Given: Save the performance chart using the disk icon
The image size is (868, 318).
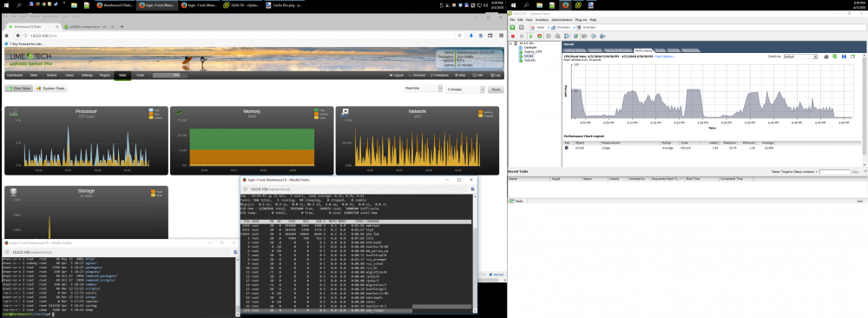Looking at the screenshot, I should pos(845,56).
